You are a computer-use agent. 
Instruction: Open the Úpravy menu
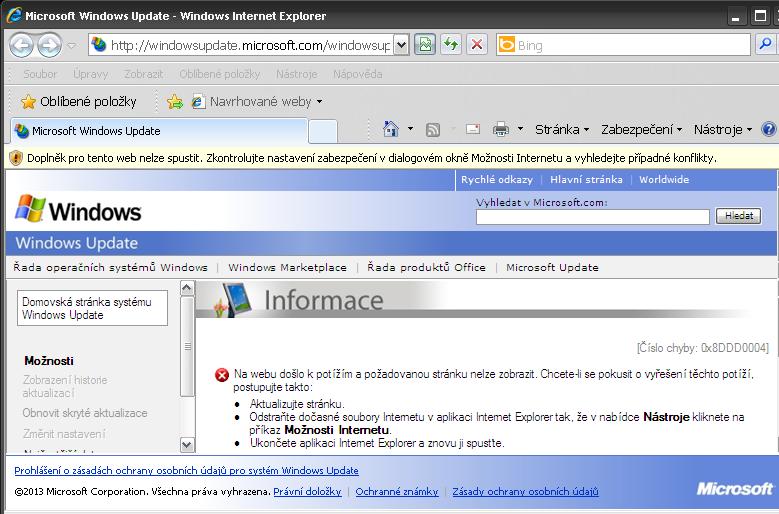click(90, 74)
